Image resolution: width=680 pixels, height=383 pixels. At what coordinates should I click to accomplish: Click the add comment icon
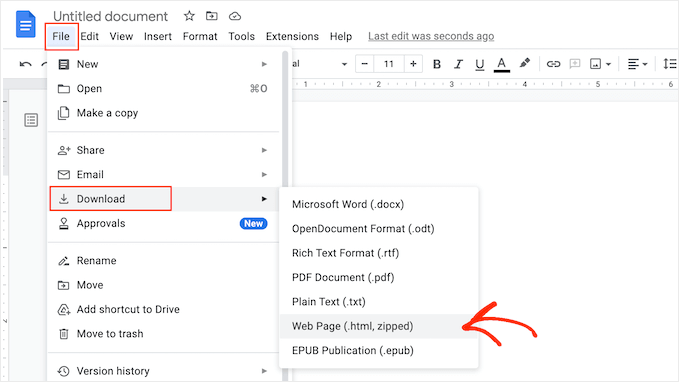575,64
